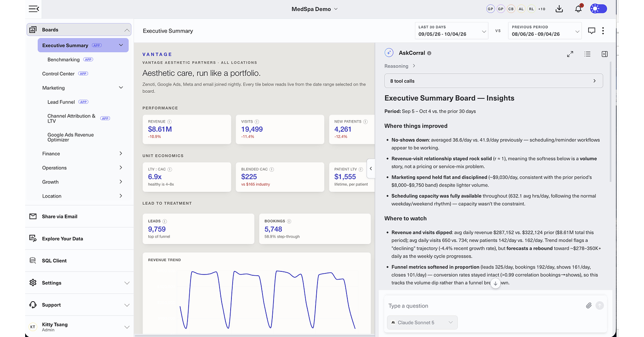Click the info icon beside AskCorral
The height and width of the screenshot is (337, 644).
[x=429, y=53]
